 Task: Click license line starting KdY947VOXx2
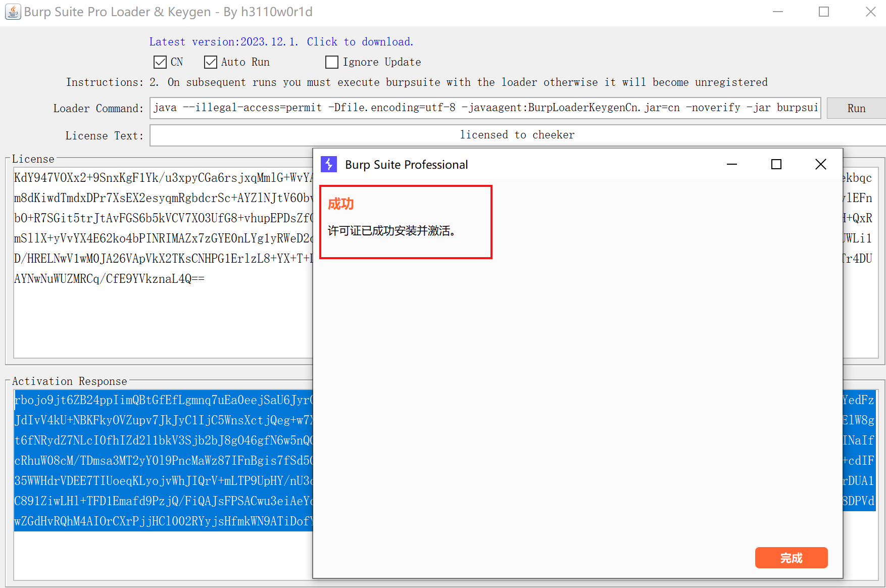(164, 178)
